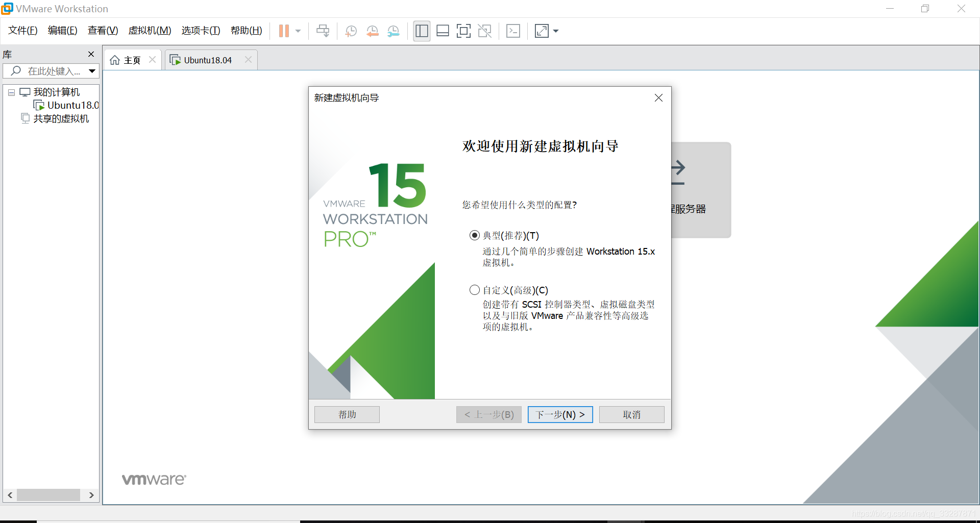Screen dimensions: 980x523
Task: Open the 编辑(E) menu
Action: [62, 31]
